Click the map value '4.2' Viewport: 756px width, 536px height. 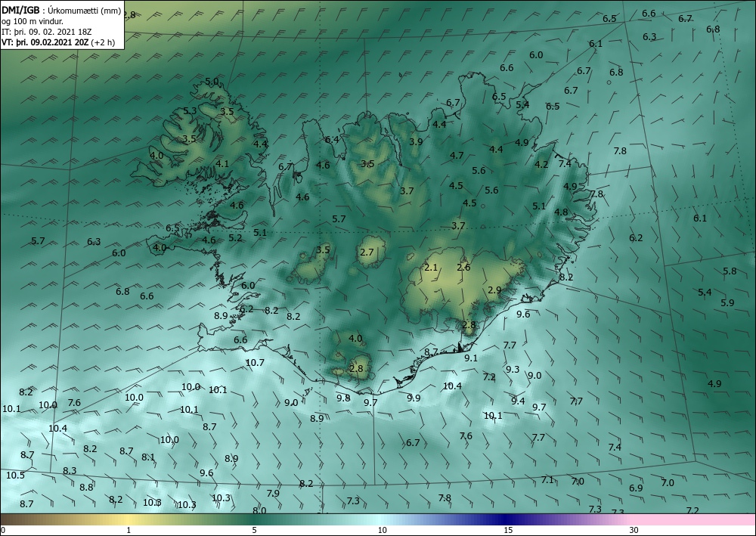pyautogui.click(x=541, y=164)
